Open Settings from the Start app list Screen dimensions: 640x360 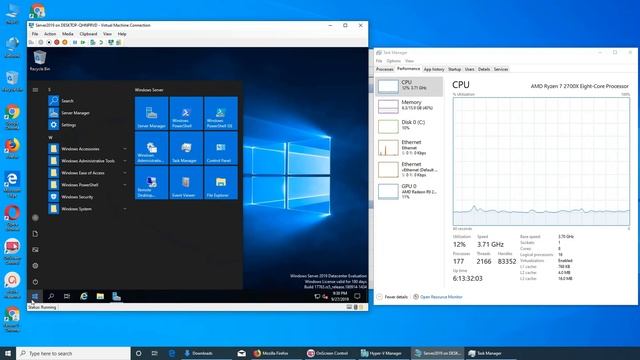coord(88,125)
